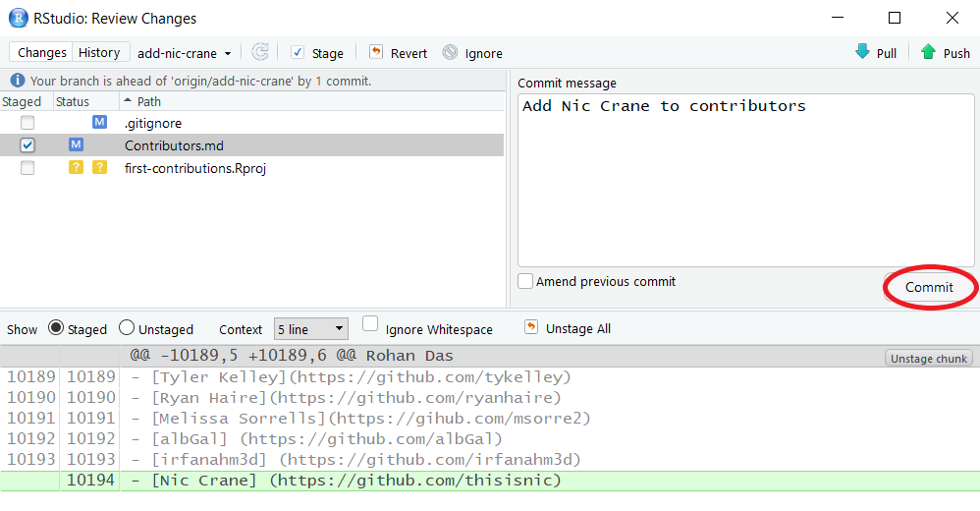Click the Ignore label in the toolbar

[x=483, y=54]
